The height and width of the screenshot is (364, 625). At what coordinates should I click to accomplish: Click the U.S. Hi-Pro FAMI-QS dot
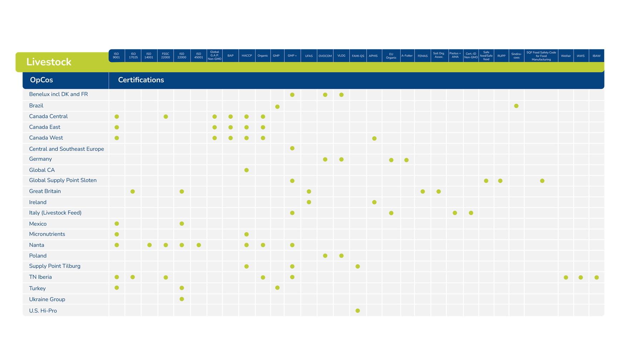point(358,311)
